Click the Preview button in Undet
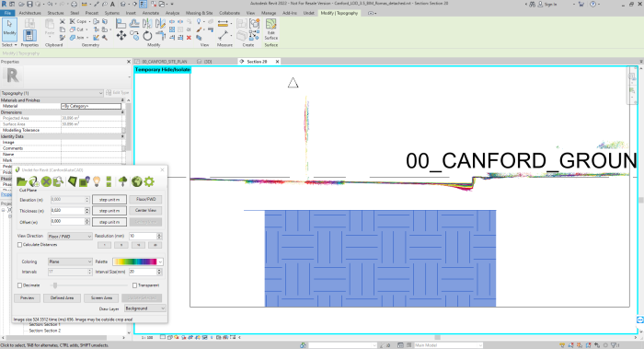Screen dimensions: 644x349 (27, 297)
